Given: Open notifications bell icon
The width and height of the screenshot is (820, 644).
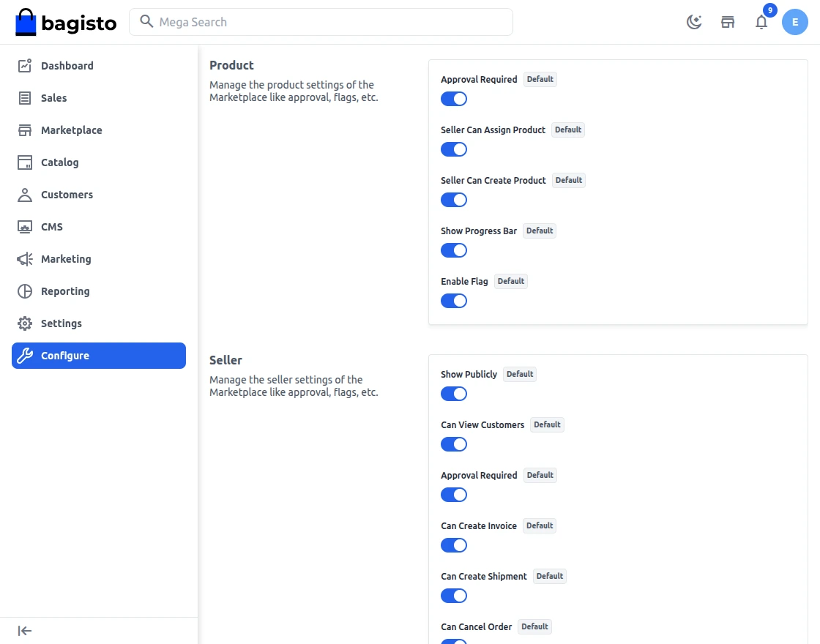Looking at the screenshot, I should pyautogui.click(x=761, y=22).
